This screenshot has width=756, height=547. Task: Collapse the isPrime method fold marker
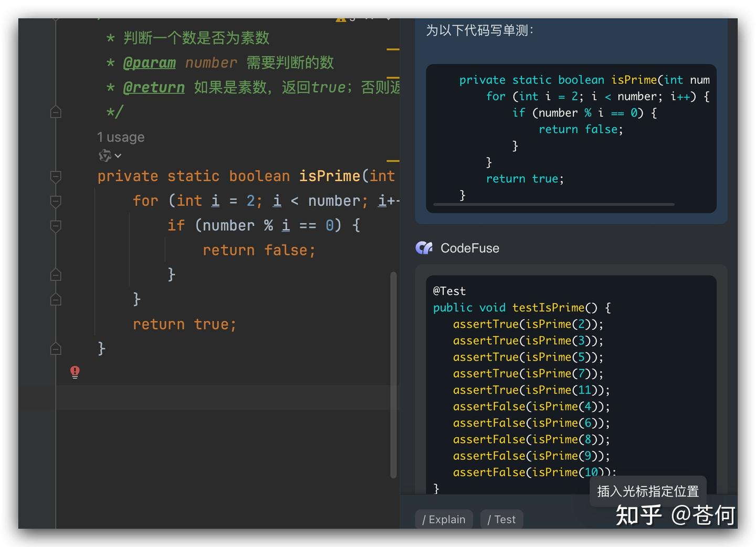56,177
